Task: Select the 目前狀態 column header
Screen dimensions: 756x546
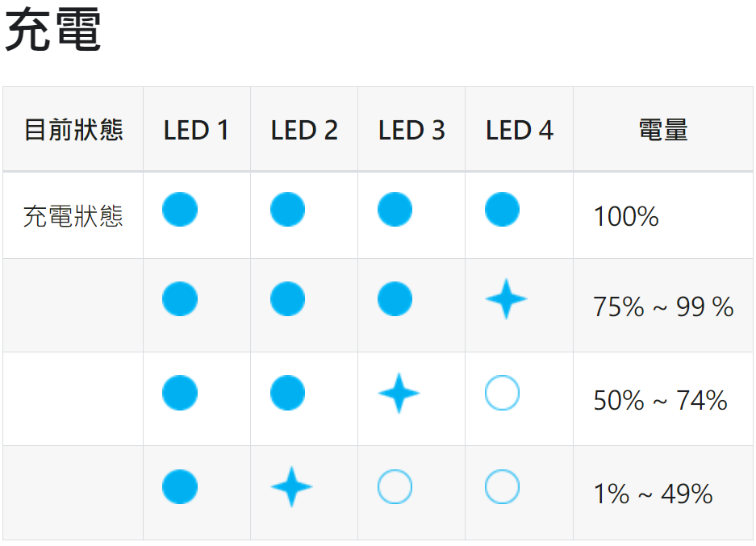Action: pos(73,130)
